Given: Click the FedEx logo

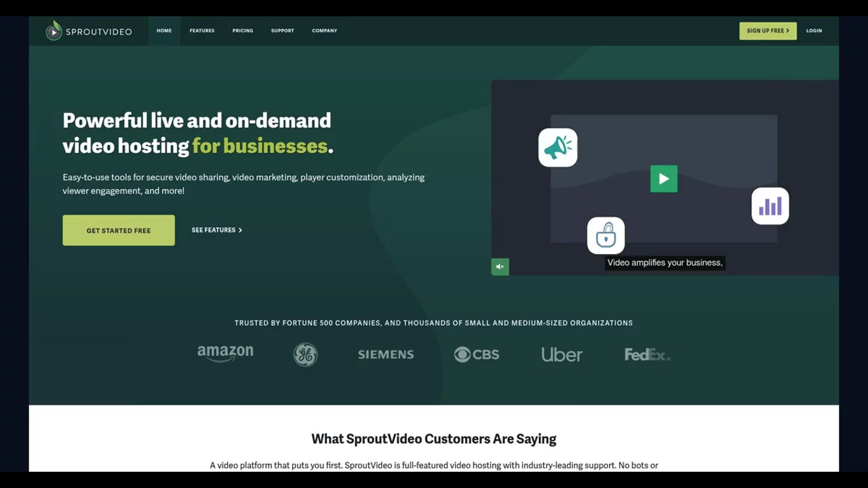Looking at the screenshot, I should [x=647, y=354].
